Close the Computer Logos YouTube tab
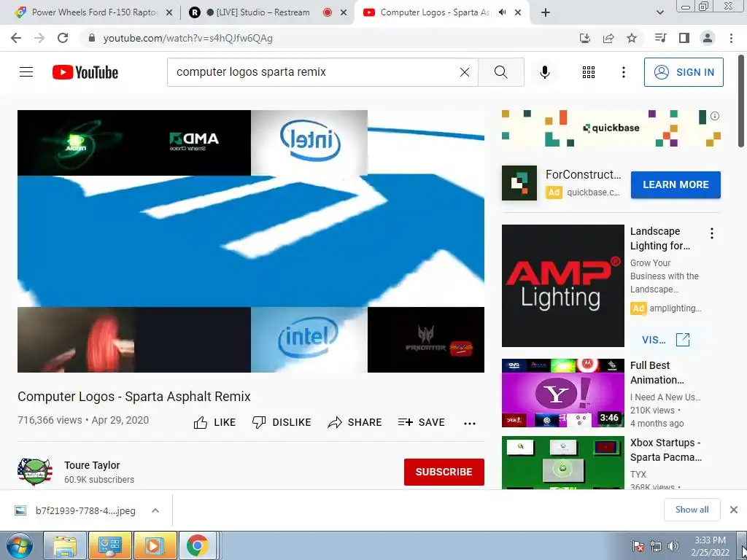This screenshot has width=747, height=560. [518, 13]
